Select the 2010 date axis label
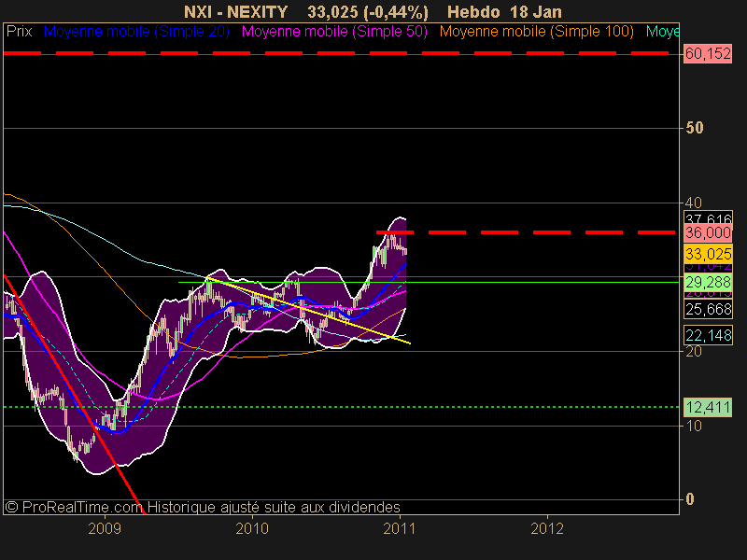The height and width of the screenshot is (560, 747). pos(252,528)
